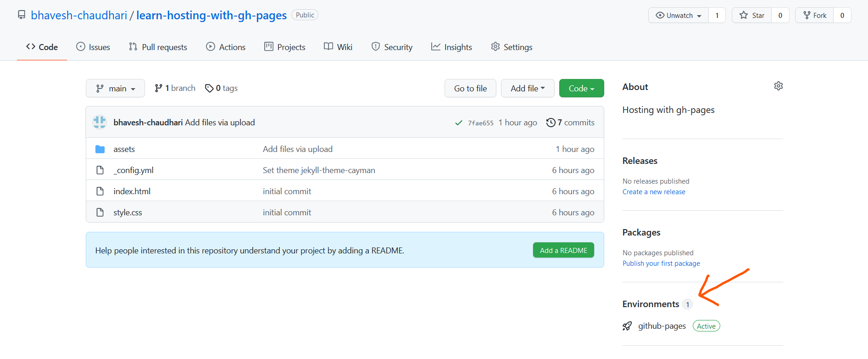Star this repository
The height and width of the screenshot is (359, 868).
[752, 15]
